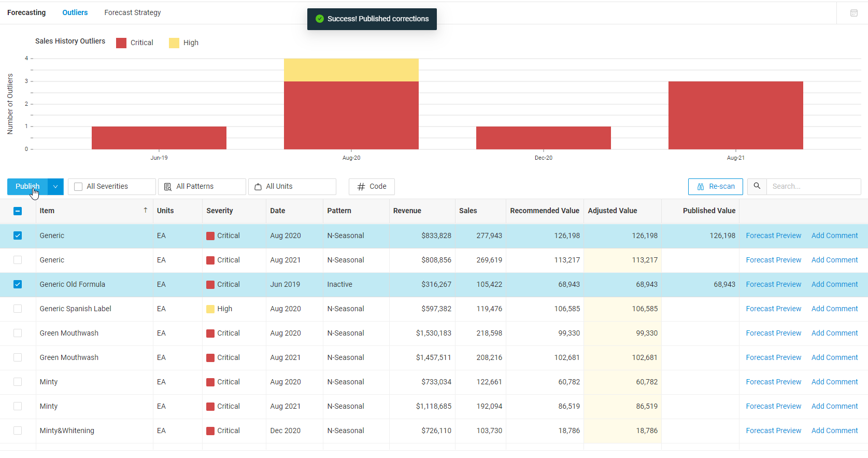The height and width of the screenshot is (458, 868).
Task: Click the All Units package icon
Action: click(x=258, y=187)
